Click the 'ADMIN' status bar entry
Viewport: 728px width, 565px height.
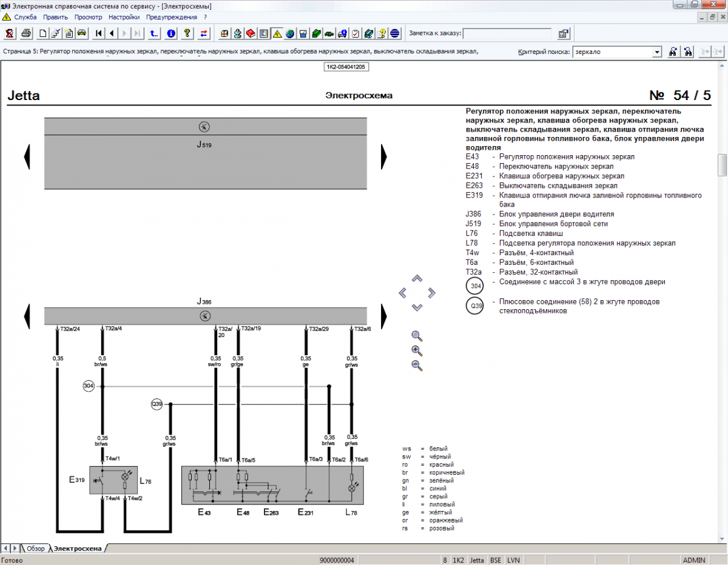[694, 560]
